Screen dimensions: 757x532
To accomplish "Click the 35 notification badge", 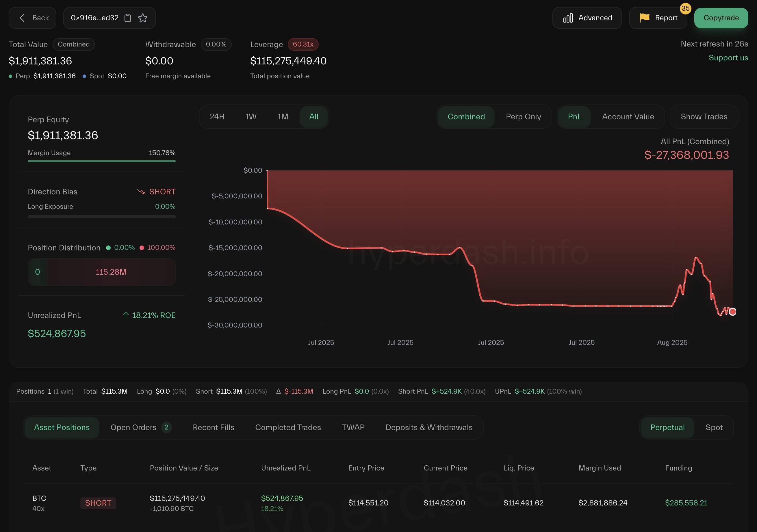I will pyautogui.click(x=685, y=8).
